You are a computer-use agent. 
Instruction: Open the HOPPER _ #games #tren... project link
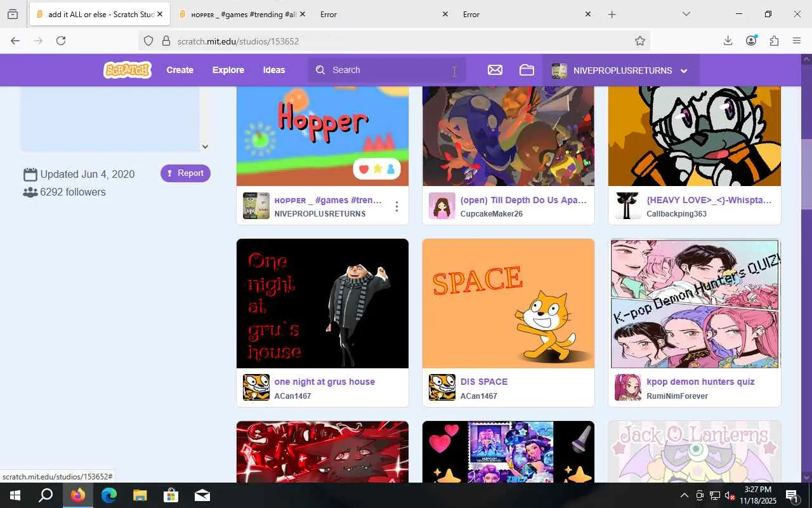(328, 200)
